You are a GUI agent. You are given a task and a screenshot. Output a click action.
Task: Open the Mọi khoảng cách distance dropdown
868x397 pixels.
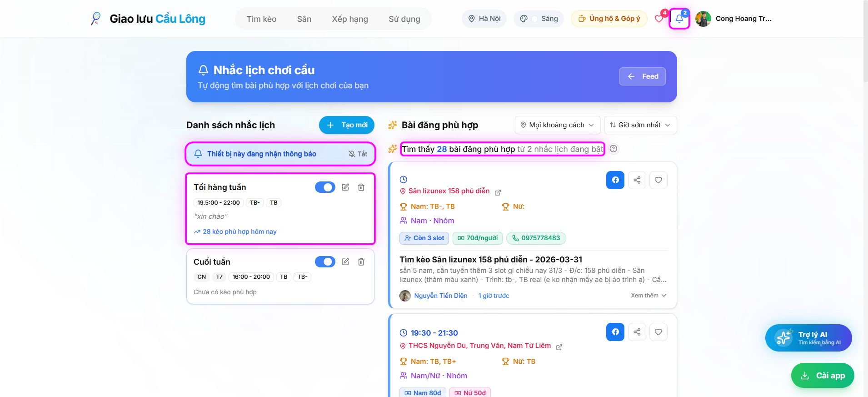coord(558,125)
